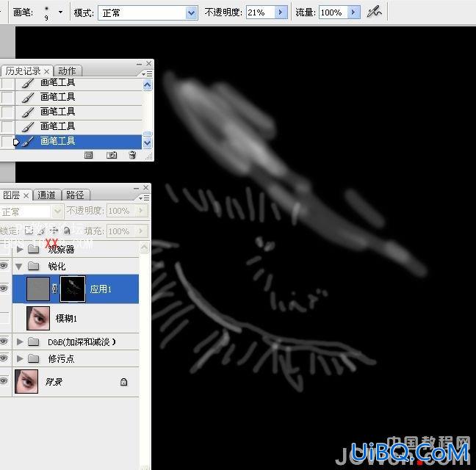Switch to the 图层 tab
476x470 pixels.
point(12,195)
